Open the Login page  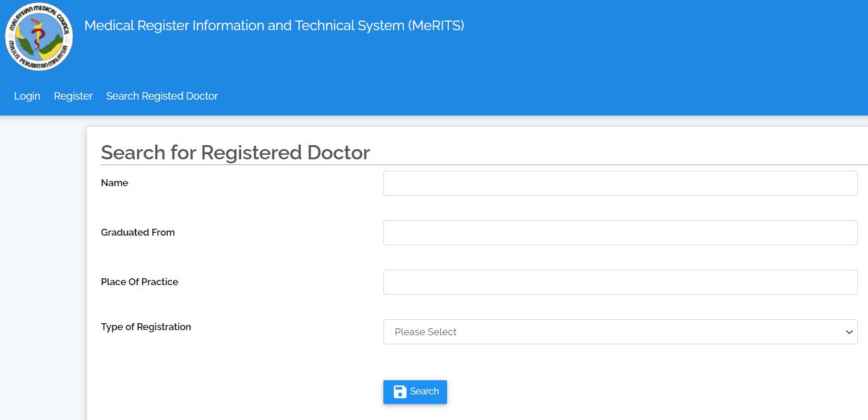(27, 96)
